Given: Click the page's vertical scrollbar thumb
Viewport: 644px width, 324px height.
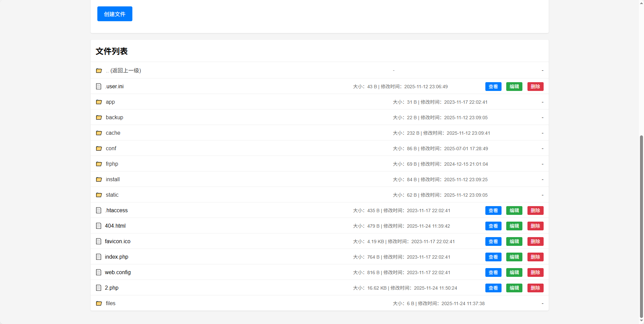Looking at the screenshot, I should [641, 226].
